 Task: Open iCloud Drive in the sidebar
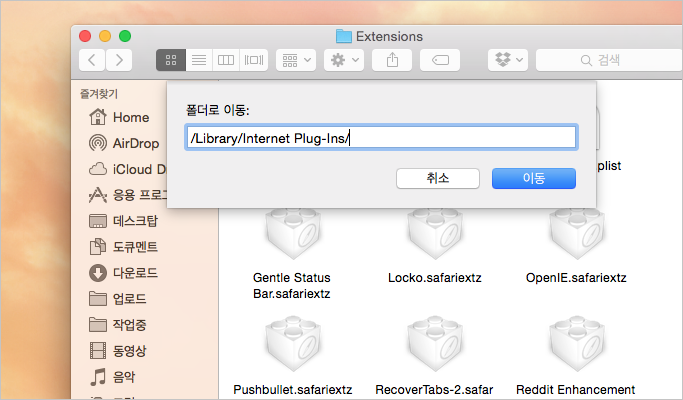click(127, 169)
